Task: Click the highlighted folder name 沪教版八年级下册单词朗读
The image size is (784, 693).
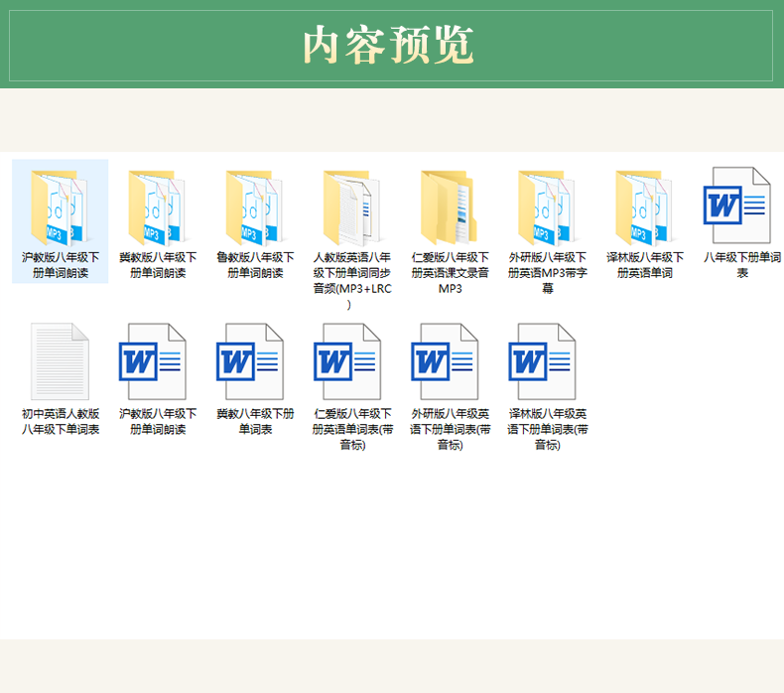Action: (61, 265)
